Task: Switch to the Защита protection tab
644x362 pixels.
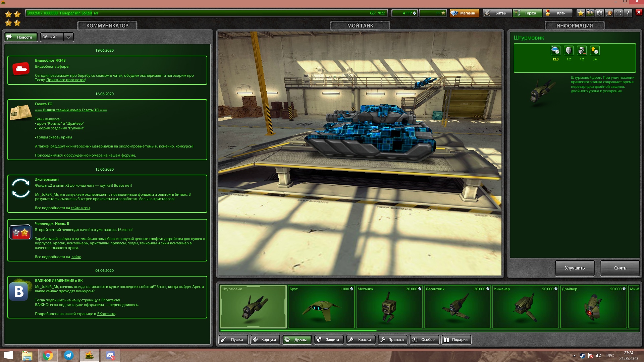Action: tap(329, 340)
